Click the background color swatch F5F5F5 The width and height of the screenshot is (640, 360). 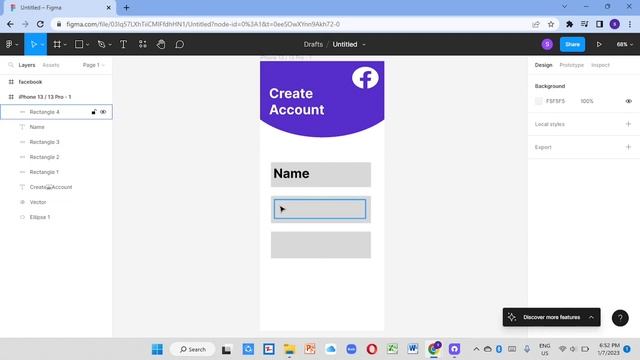pyautogui.click(x=538, y=101)
